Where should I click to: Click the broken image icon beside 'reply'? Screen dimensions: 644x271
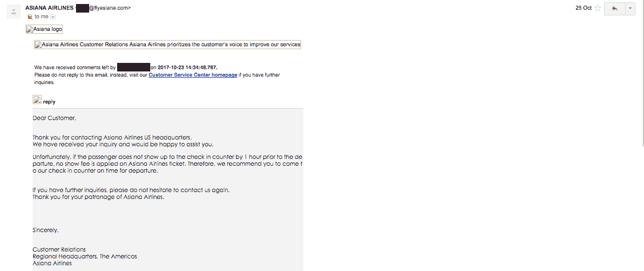click(x=37, y=100)
